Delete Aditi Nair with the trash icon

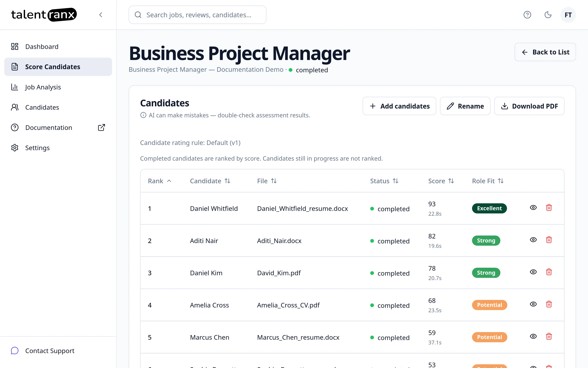pos(549,240)
